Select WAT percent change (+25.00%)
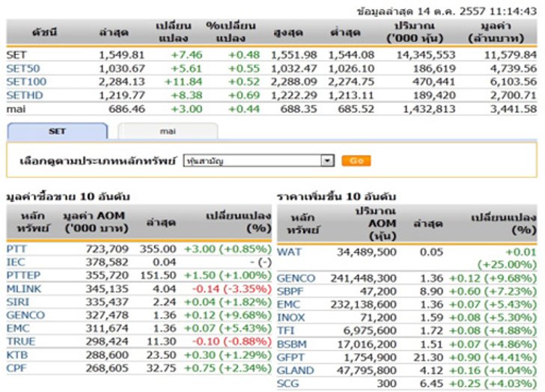This screenshot has height=392, width=545. [507, 265]
